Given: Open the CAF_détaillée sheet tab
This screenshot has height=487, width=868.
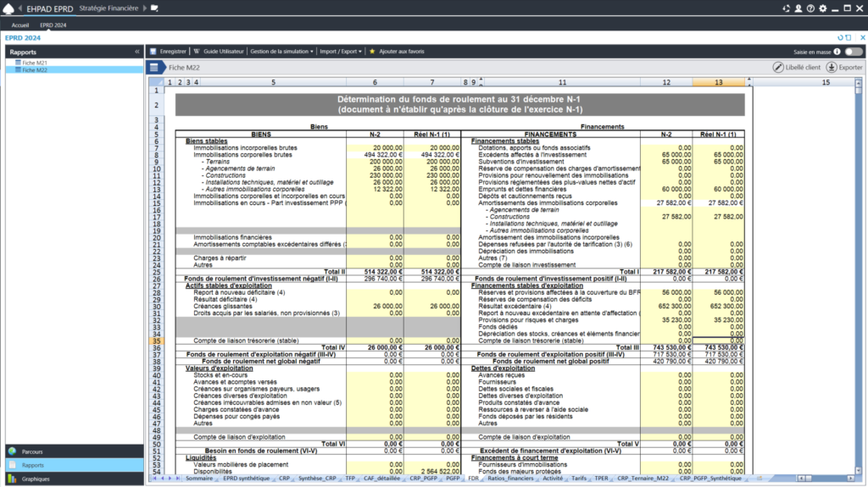Looking at the screenshot, I should coord(381,479).
